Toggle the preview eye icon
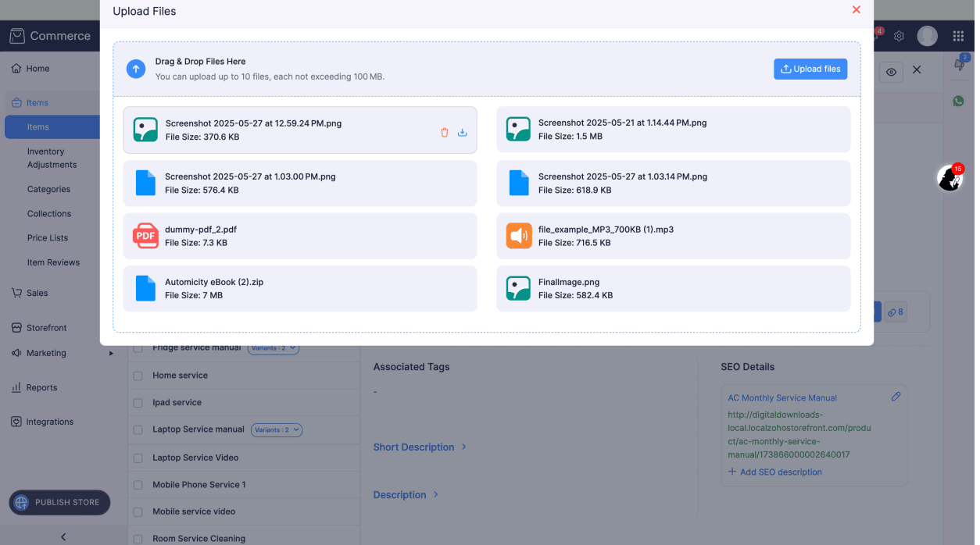980x545 pixels. click(x=890, y=72)
